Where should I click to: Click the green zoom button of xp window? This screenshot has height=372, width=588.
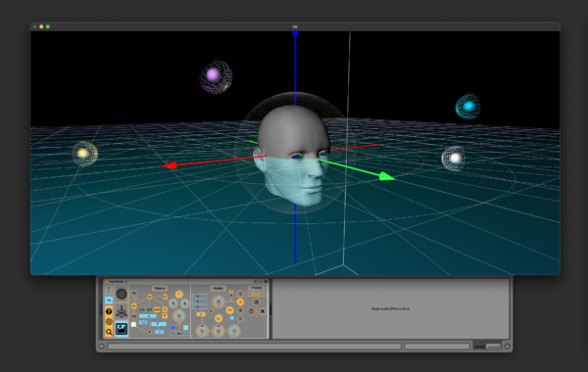48,26
